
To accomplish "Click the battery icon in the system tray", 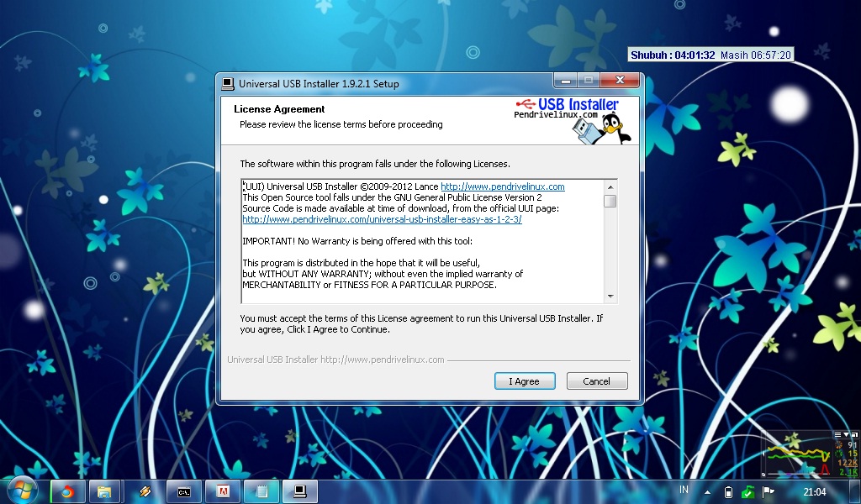I will click(728, 492).
